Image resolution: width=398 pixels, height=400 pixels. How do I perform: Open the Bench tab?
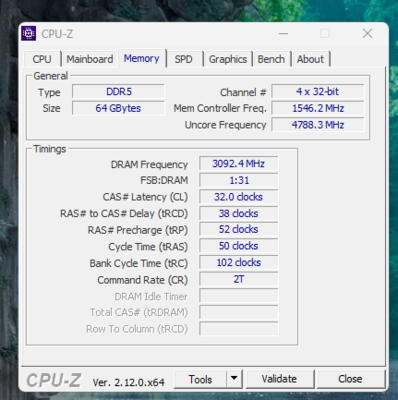(271, 59)
